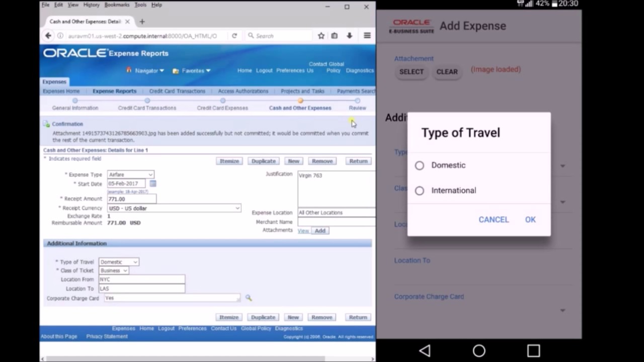The image size is (644, 362).
Task: Open bookmarks library icon in toolbar
Action: [335, 36]
